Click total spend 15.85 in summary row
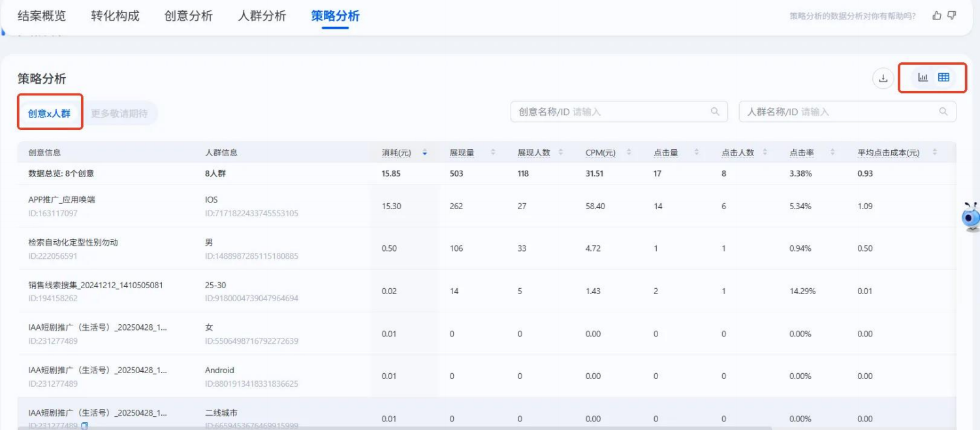The height and width of the screenshot is (430, 980). click(x=391, y=174)
